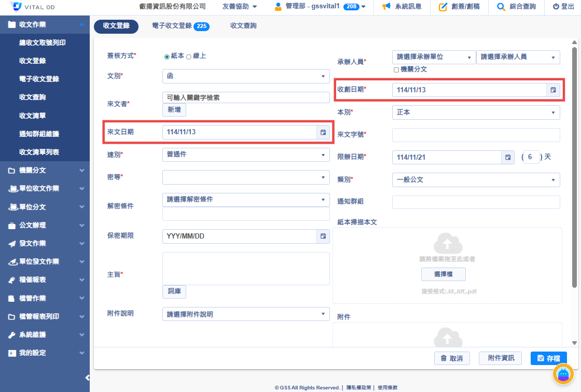Open the 速別 dropdown
The height and width of the screenshot is (392, 581).
tap(246, 155)
